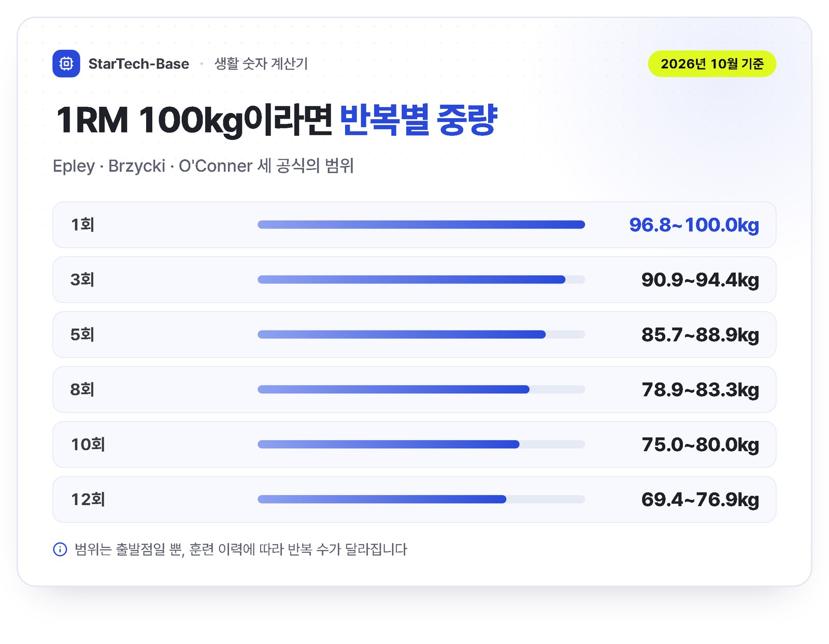The image size is (829, 644).
Task: Select the 5회 row label
Action: [x=82, y=335]
